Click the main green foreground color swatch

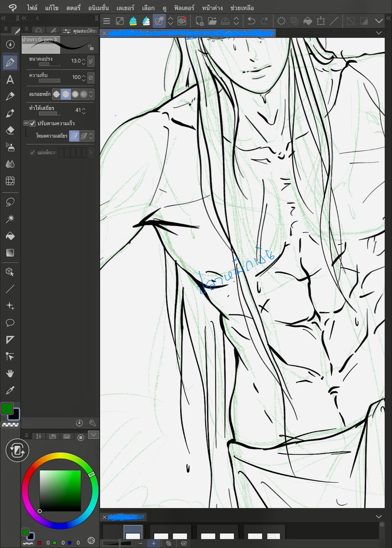click(x=7, y=408)
